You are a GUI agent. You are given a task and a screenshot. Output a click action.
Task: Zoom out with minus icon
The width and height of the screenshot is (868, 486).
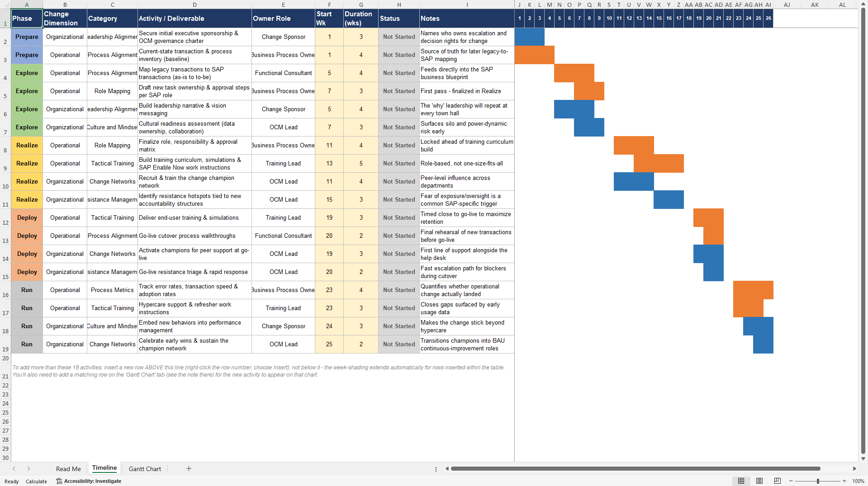coord(791,481)
